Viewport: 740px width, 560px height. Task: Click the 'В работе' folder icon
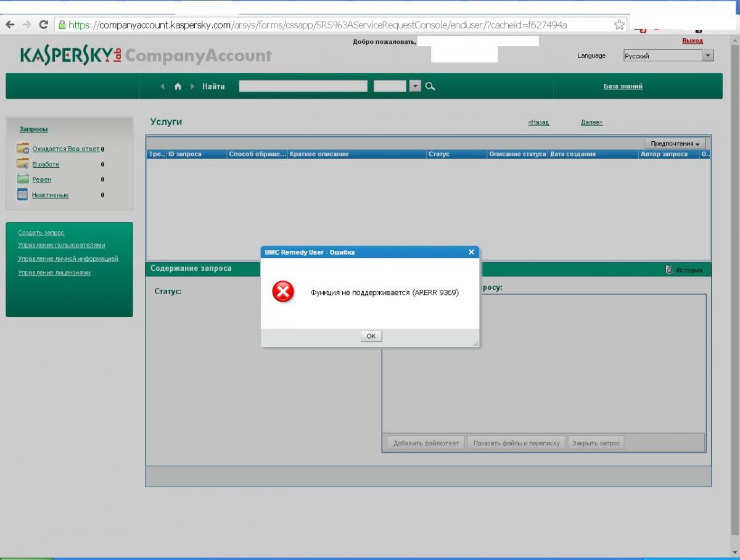point(23,164)
